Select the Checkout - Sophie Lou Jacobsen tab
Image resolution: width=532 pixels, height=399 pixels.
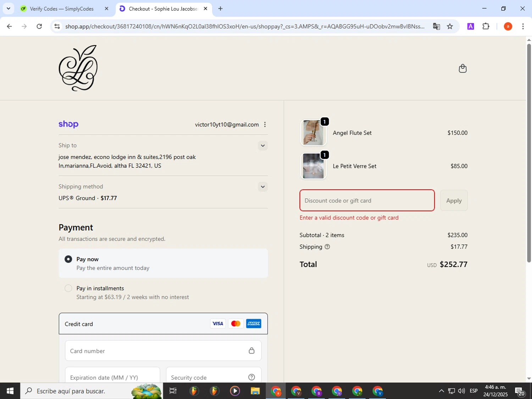(x=163, y=9)
